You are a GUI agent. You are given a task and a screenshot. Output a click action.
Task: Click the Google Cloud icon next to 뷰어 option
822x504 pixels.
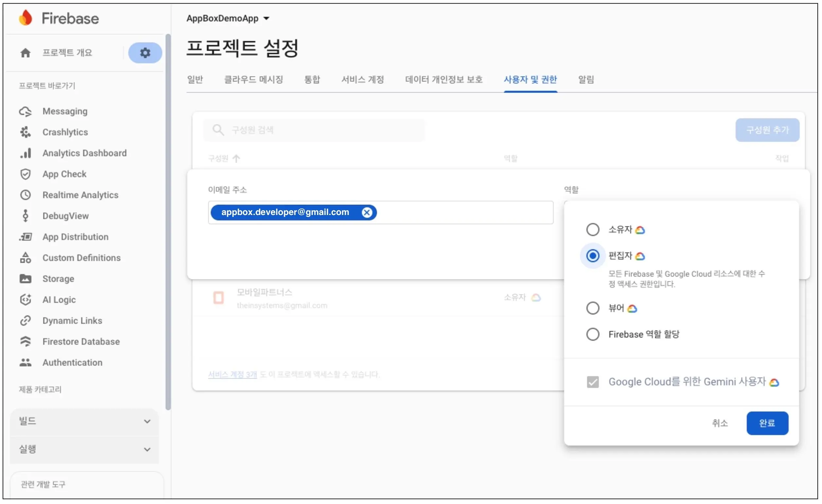pos(632,309)
